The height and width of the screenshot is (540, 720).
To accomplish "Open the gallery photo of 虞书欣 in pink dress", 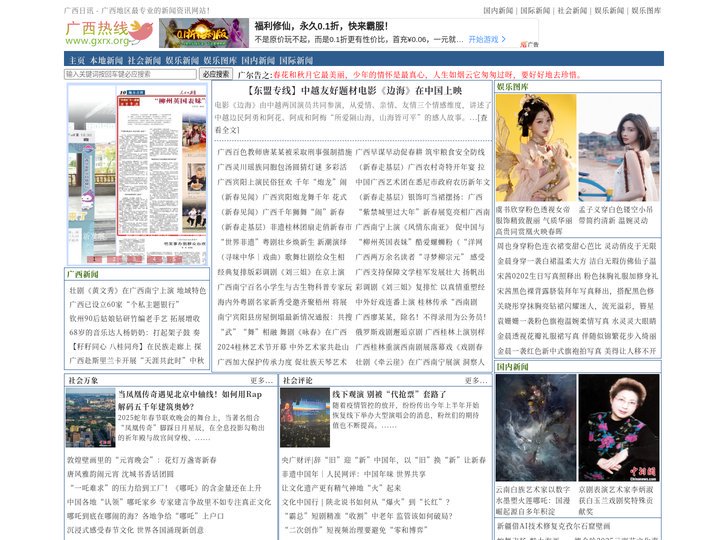I will point(536,147).
